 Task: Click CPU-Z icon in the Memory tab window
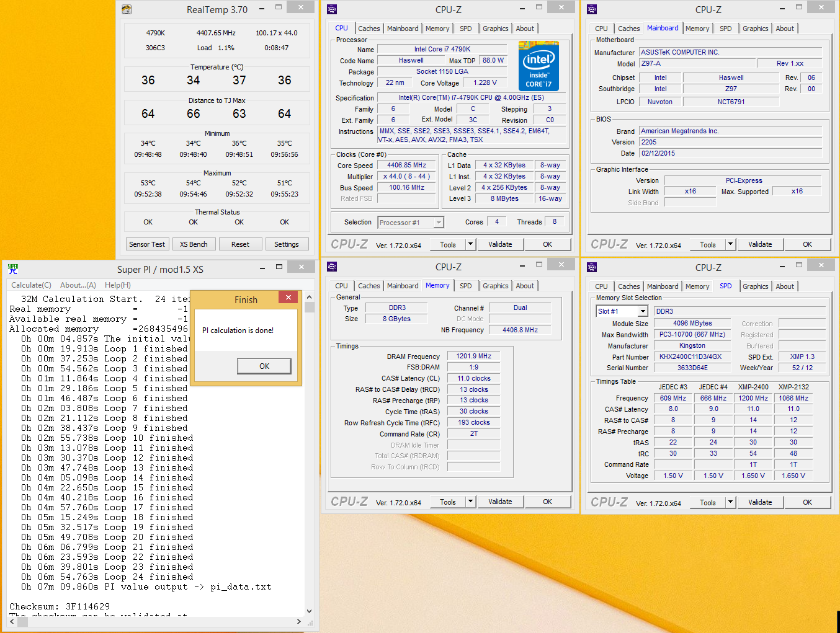pyautogui.click(x=332, y=267)
